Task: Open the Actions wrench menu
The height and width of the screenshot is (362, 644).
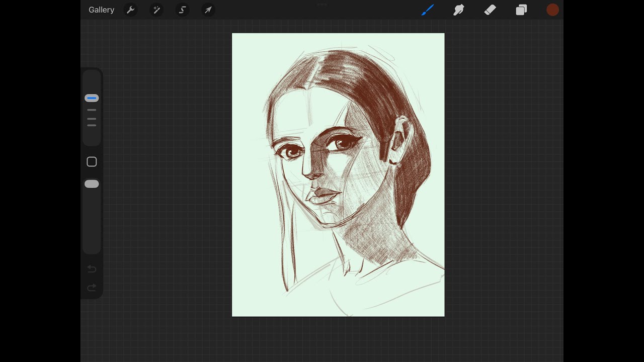Action: click(130, 10)
